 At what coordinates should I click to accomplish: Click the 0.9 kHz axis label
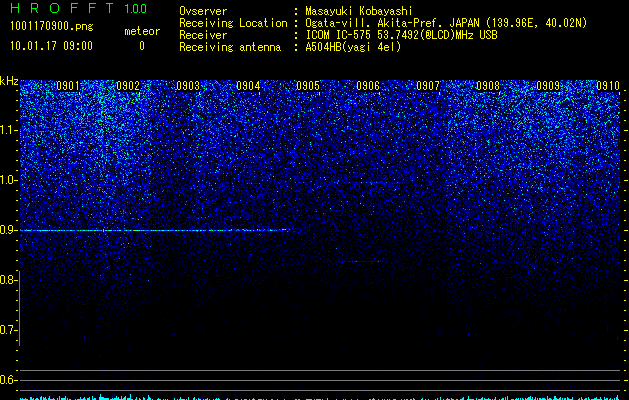[x=9, y=230]
